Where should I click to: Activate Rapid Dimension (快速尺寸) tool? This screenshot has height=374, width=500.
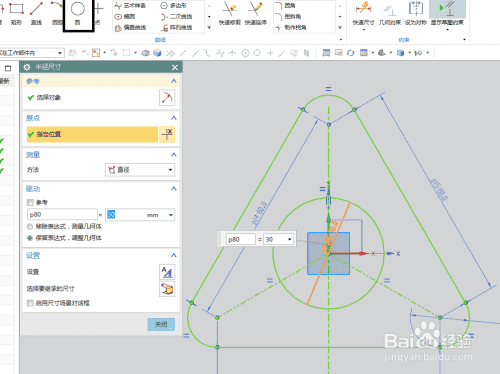(x=363, y=13)
